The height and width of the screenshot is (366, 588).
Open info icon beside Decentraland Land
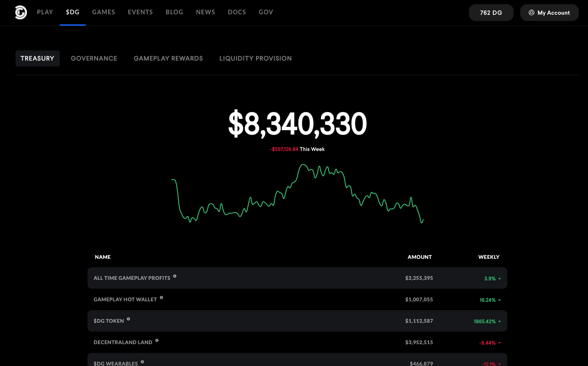pyautogui.click(x=157, y=340)
